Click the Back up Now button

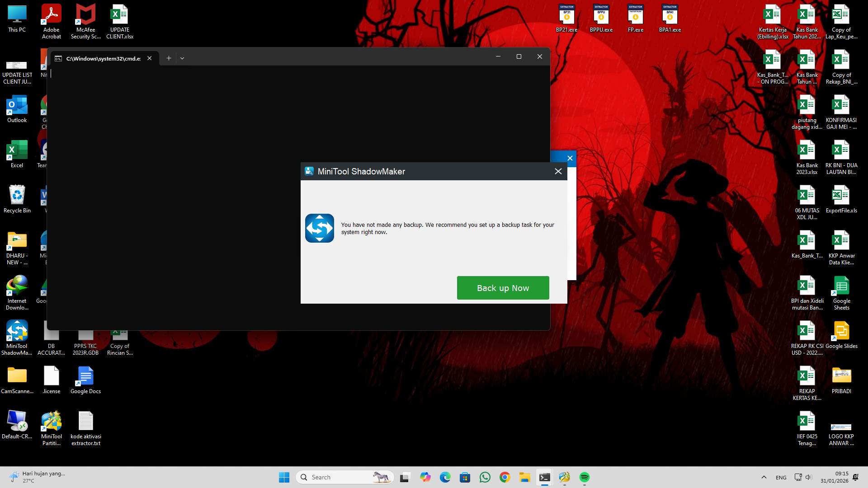[x=503, y=288]
